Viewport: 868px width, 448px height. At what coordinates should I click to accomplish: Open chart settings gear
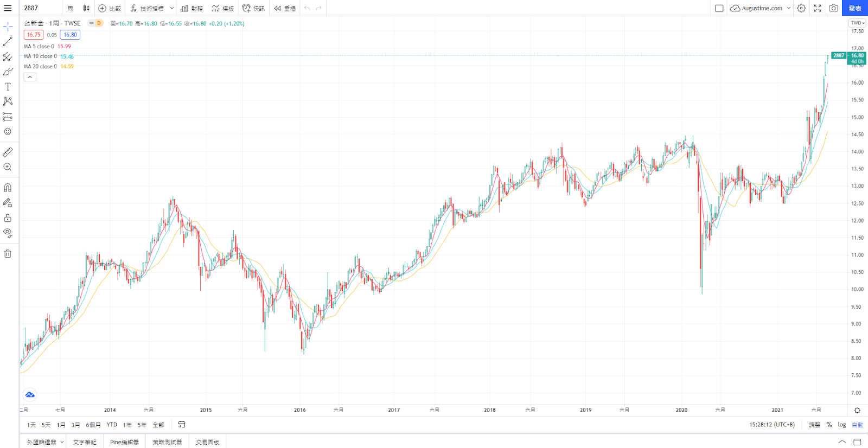[801, 8]
